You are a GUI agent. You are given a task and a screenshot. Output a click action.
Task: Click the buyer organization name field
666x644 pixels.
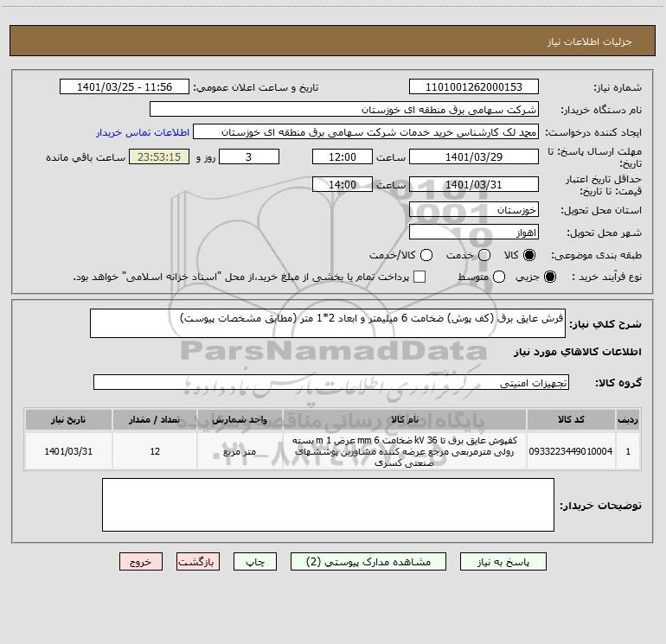point(344,109)
